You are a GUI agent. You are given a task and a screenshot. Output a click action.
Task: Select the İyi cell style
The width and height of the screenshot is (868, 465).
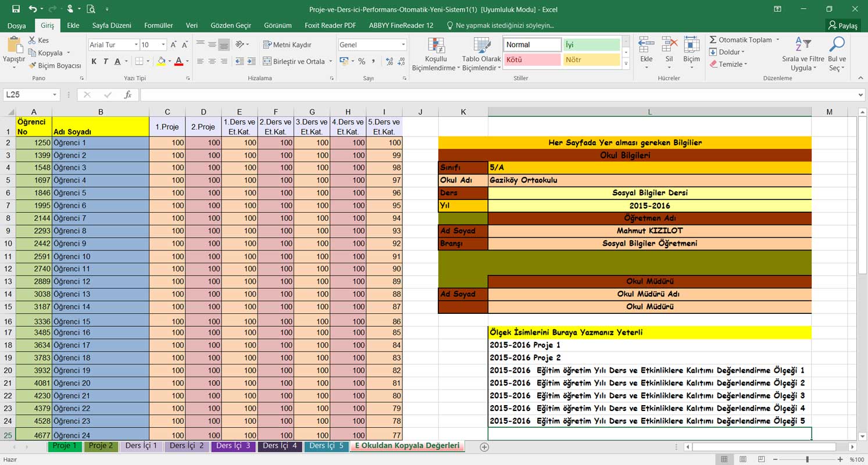click(591, 45)
